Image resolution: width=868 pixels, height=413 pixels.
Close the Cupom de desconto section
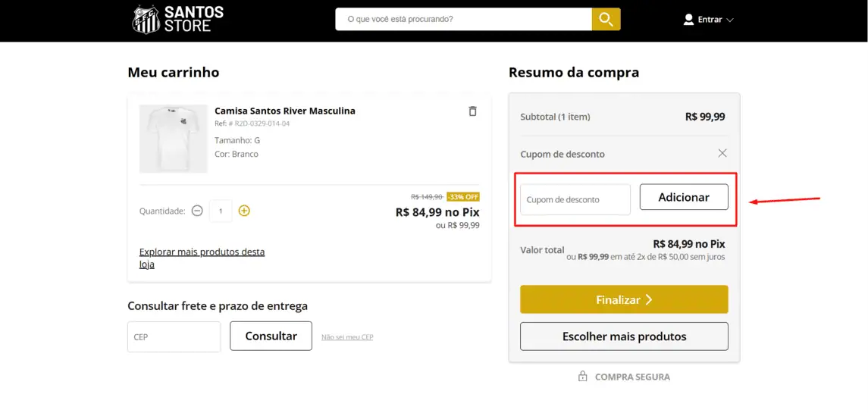pos(722,153)
